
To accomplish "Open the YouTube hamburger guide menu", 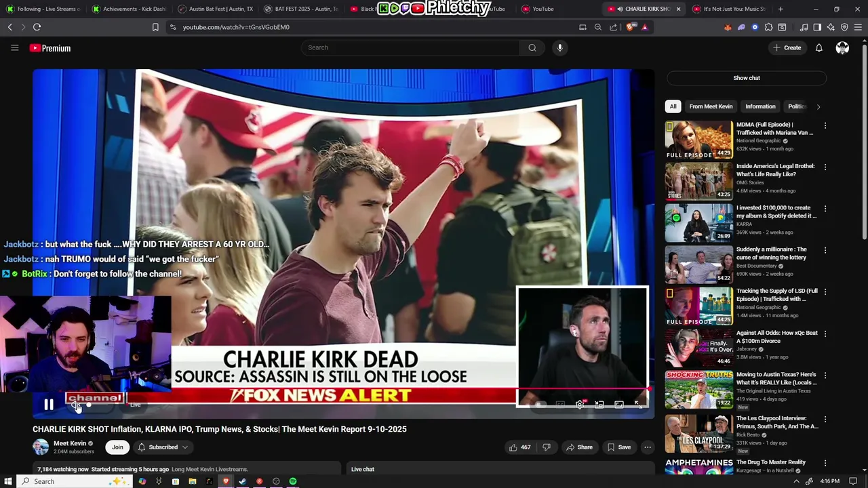I will [x=14, y=47].
